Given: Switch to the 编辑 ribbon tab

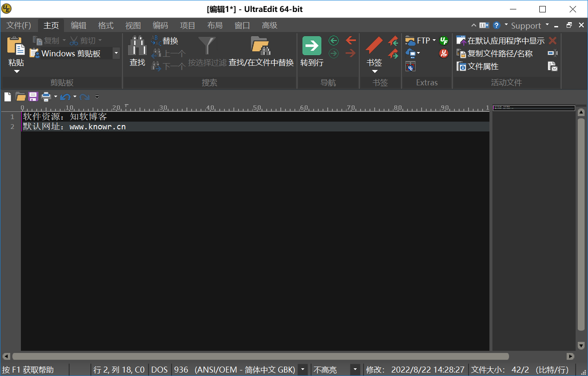Looking at the screenshot, I should pyautogui.click(x=79, y=25).
